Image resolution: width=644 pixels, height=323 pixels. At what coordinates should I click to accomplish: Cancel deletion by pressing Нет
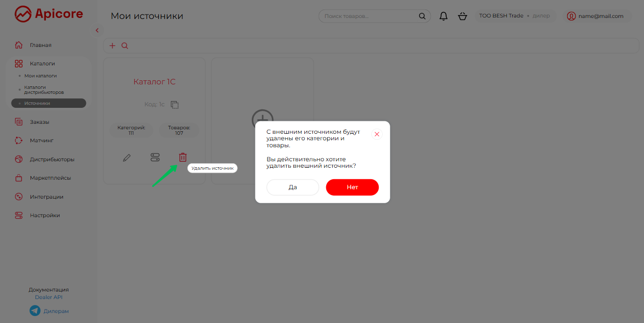point(352,187)
